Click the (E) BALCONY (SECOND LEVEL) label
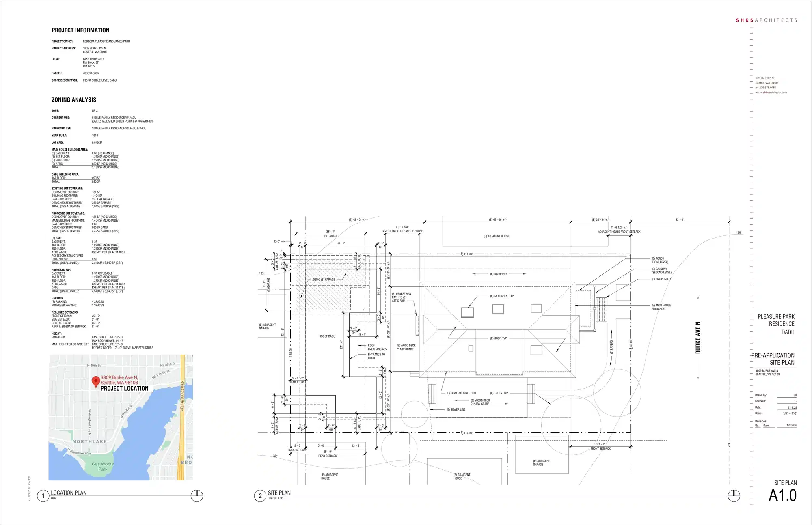Image resolution: width=812 pixels, height=525 pixels. (x=661, y=271)
